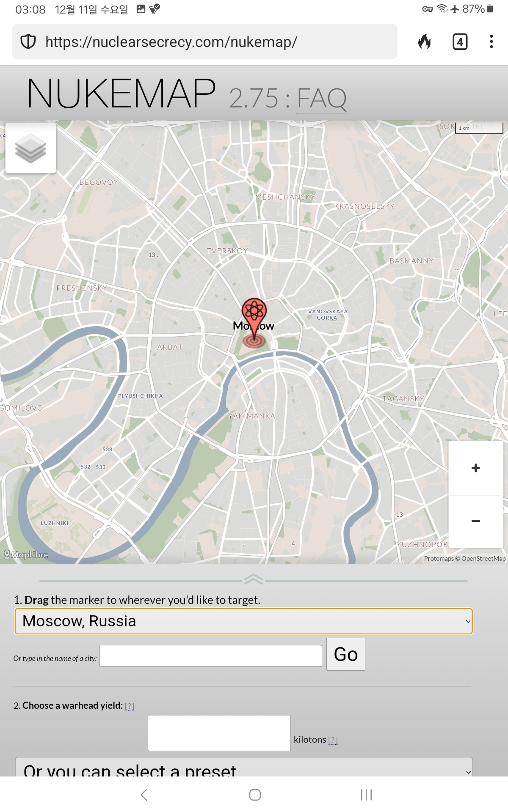Tap the Android back navigation button
The image size is (508, 812).
coord(144,795)
